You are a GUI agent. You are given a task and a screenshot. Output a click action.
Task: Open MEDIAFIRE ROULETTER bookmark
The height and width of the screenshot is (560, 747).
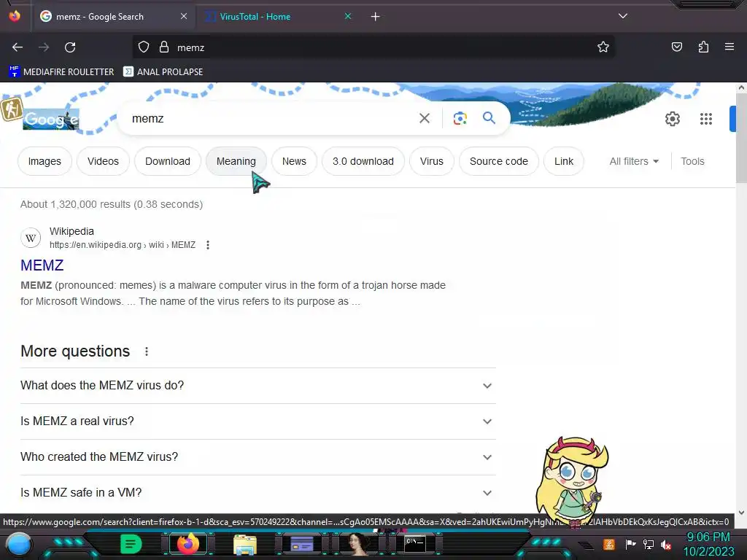pyautogui.click(x=61, y=72)
